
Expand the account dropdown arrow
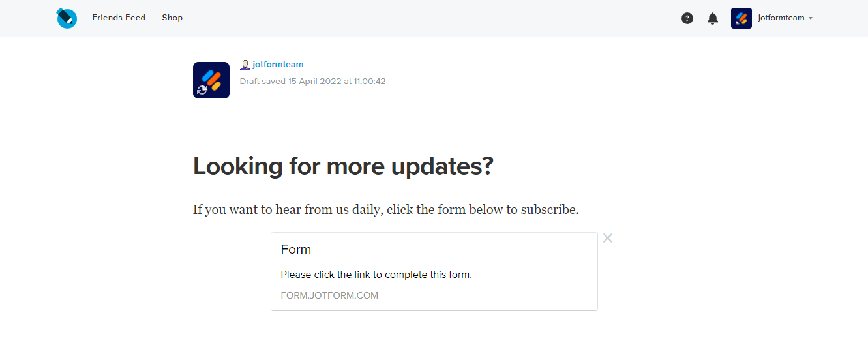[811, 18]
